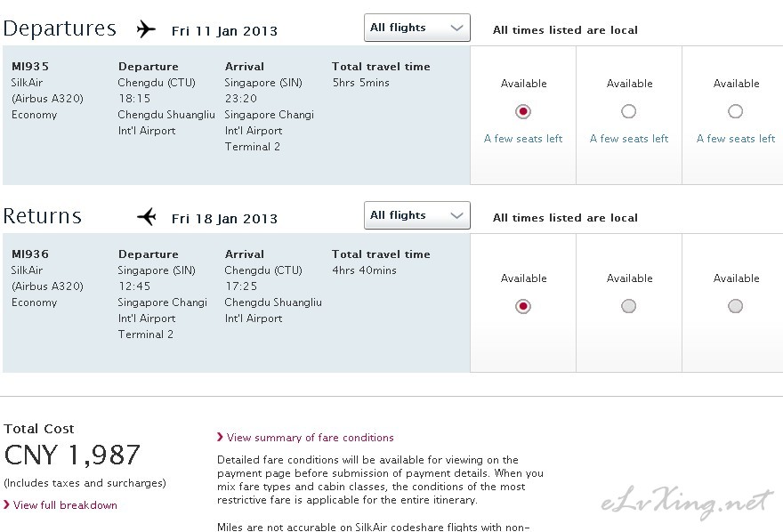Click A few seats left under second fare
This screenshot has height=532, width=783.
click(629, 139)
